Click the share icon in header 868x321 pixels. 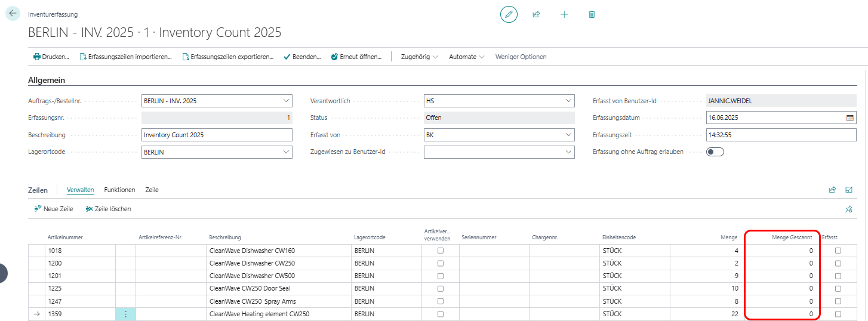click(536, 14)
